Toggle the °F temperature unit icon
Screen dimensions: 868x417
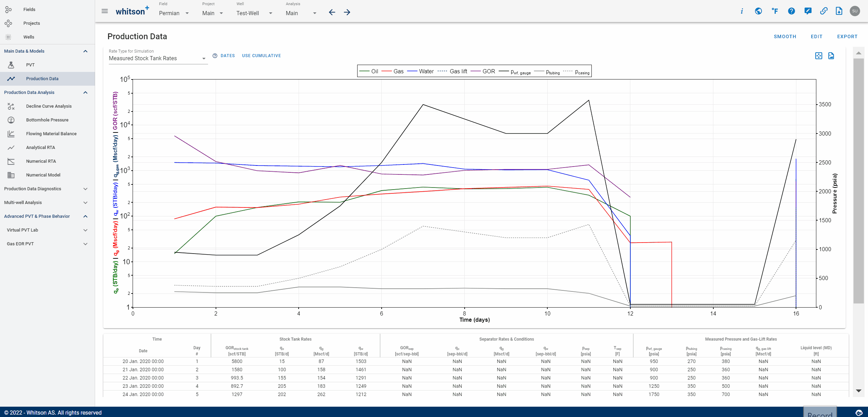click(x=775, y=11)
